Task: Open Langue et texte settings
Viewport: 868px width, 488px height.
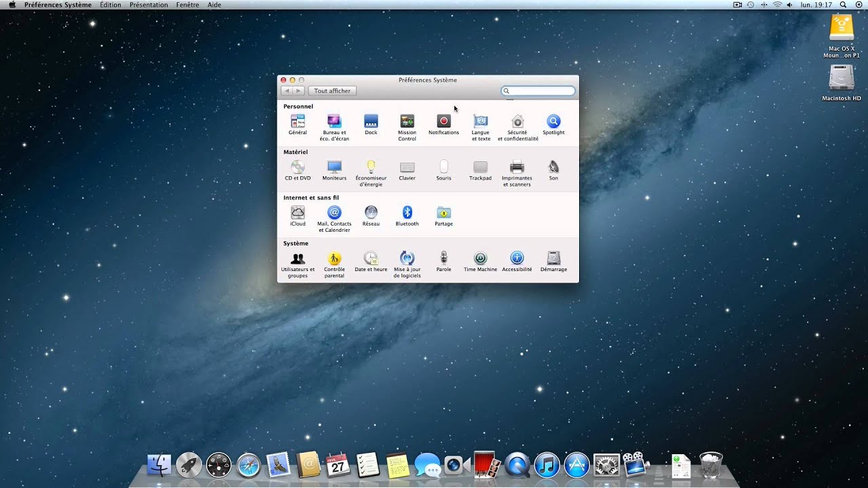Action: [480, 127]
